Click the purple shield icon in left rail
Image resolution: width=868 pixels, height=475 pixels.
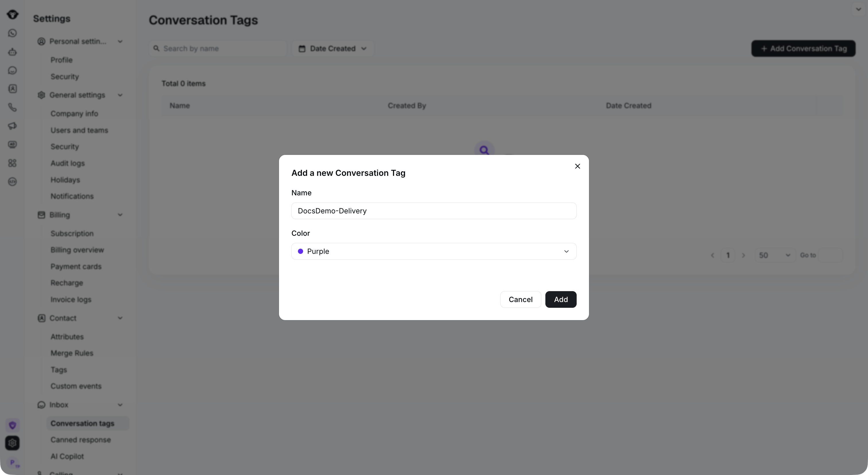coord(12,425)
